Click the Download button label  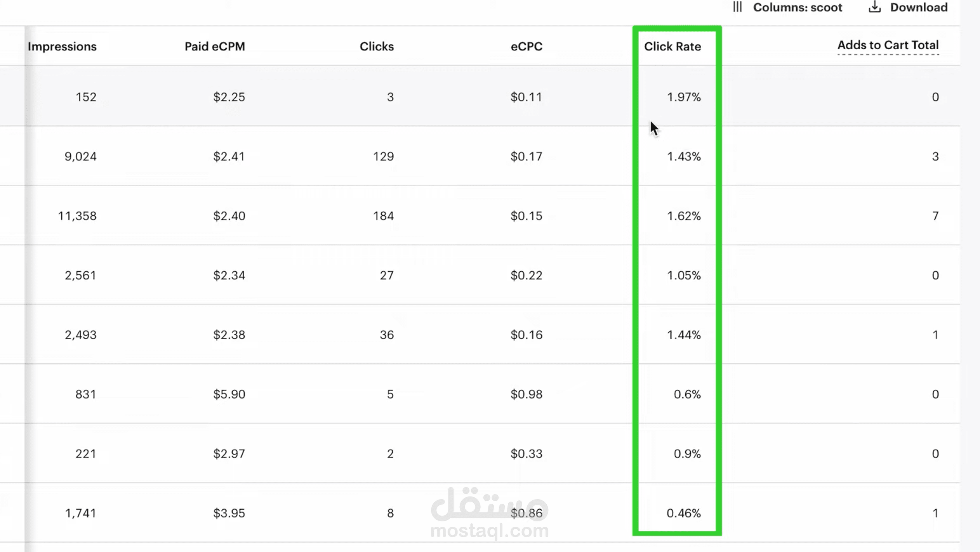click(919, 7)
